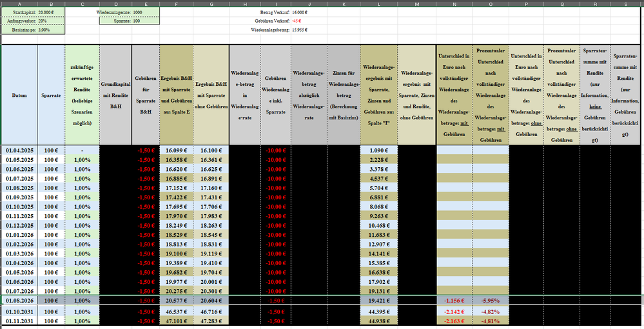The width and height of the screenshot is (644, 329).
Task: Click the 18.529 € cell
Action: (176, 235)
